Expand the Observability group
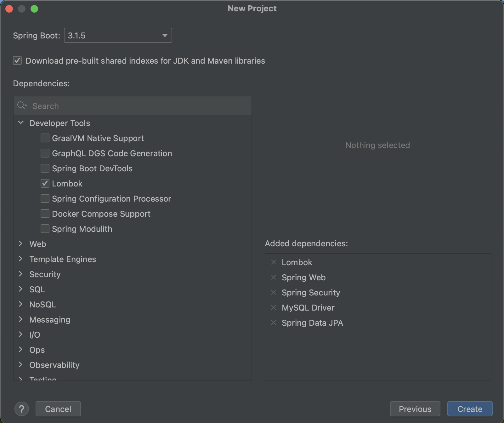The height and width of the screenshot is (423, 504). pyautogui.click(x=21, y=365)
